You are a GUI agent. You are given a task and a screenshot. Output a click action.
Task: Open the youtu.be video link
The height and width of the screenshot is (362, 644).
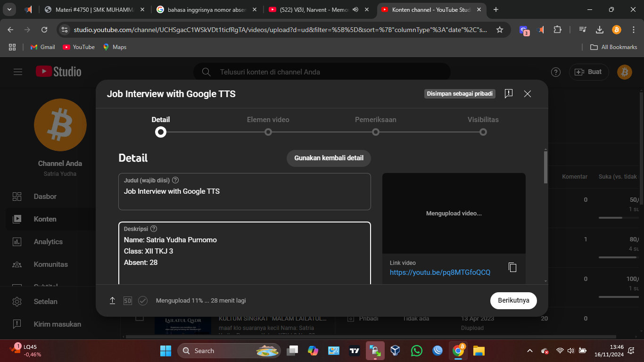coord(440,272)
